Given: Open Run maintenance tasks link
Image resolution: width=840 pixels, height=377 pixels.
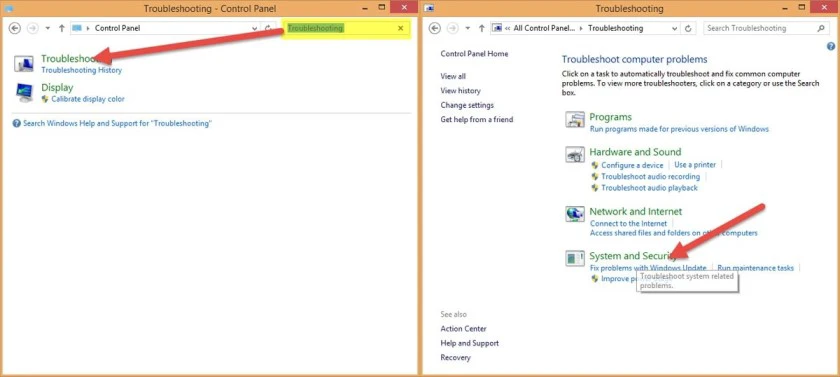Looking at the screenshot, I should [x=756, y=268].
